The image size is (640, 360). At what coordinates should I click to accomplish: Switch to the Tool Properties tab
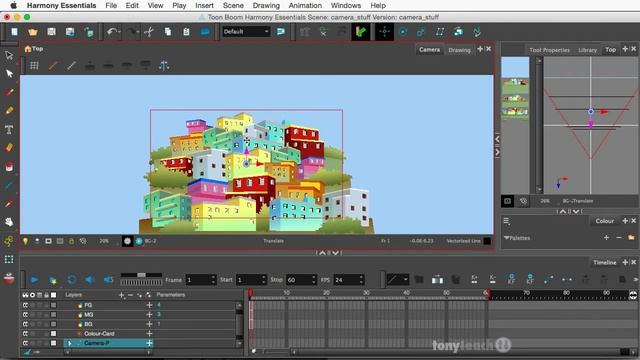(x=549, y=50)
